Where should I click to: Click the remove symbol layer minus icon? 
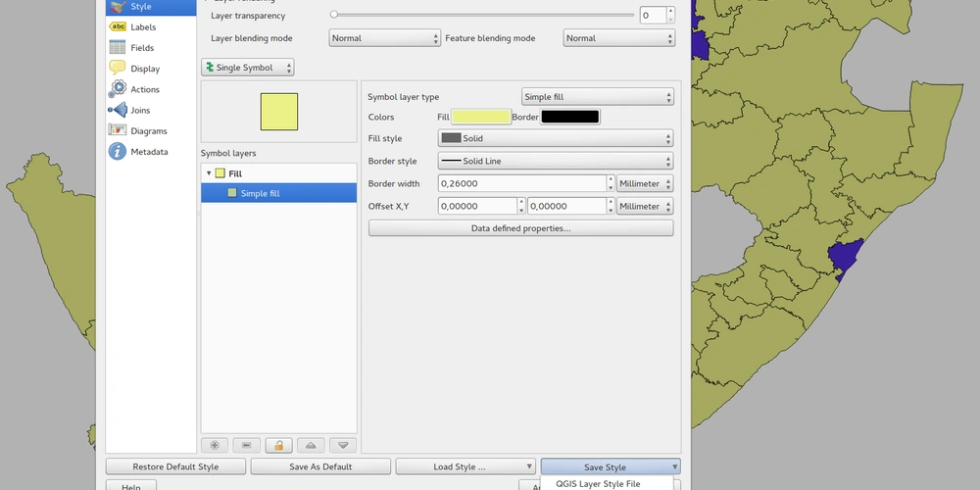pyautogui.click(x=246, y=445)
